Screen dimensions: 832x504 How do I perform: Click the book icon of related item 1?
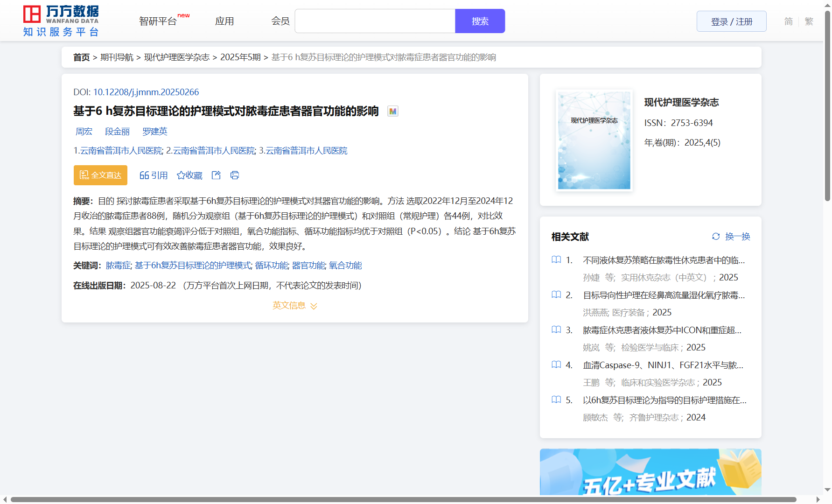pos(556,260)
